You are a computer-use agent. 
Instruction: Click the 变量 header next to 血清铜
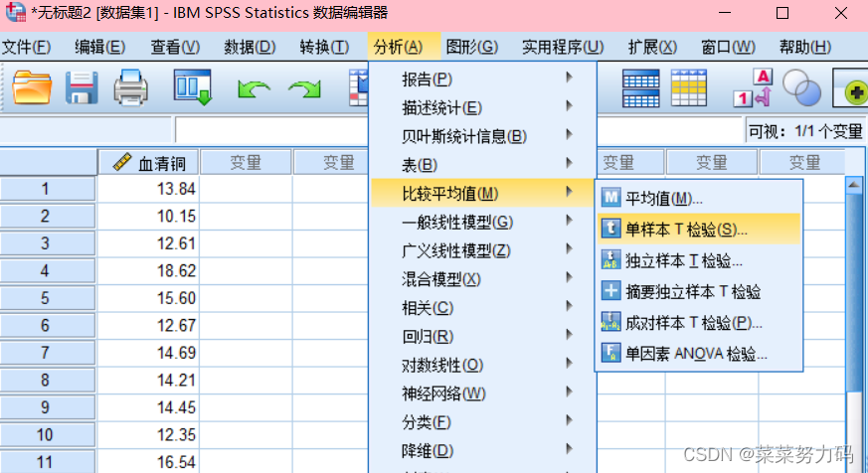pyautogui.click(x=246, y=162)
